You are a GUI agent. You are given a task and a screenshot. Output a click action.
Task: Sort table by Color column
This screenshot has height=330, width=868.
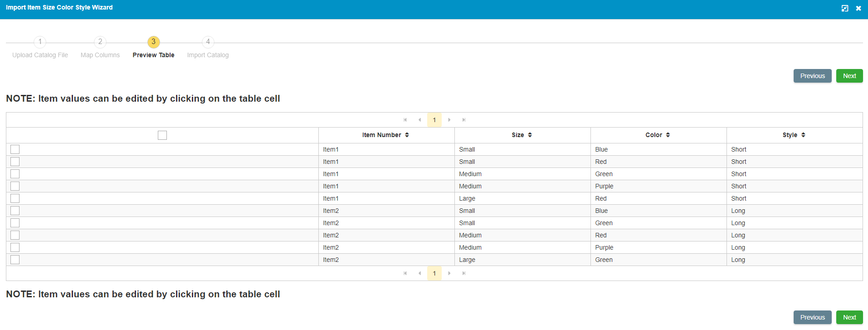[x=658, y=135]
